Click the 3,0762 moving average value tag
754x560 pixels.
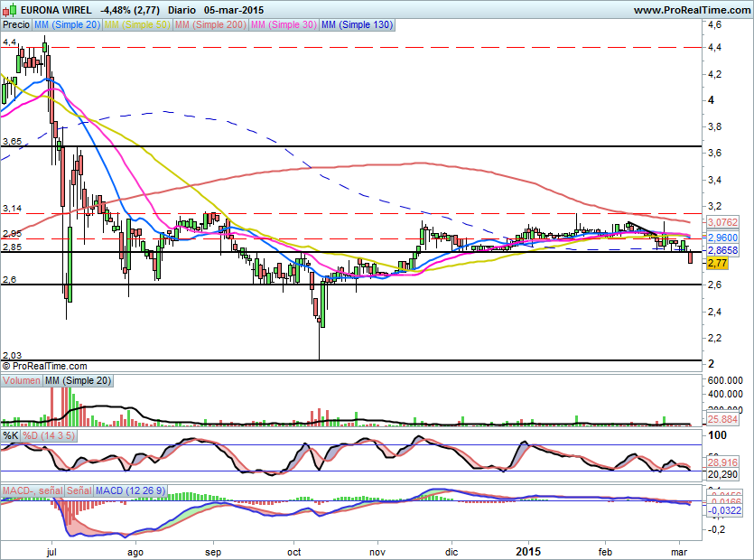[x=722, y=222]
